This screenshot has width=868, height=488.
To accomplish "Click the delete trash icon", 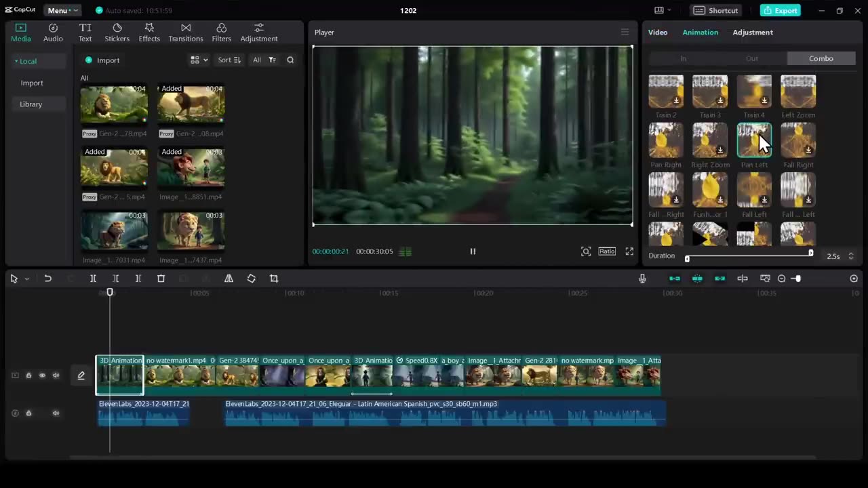I will pos(161,279).
